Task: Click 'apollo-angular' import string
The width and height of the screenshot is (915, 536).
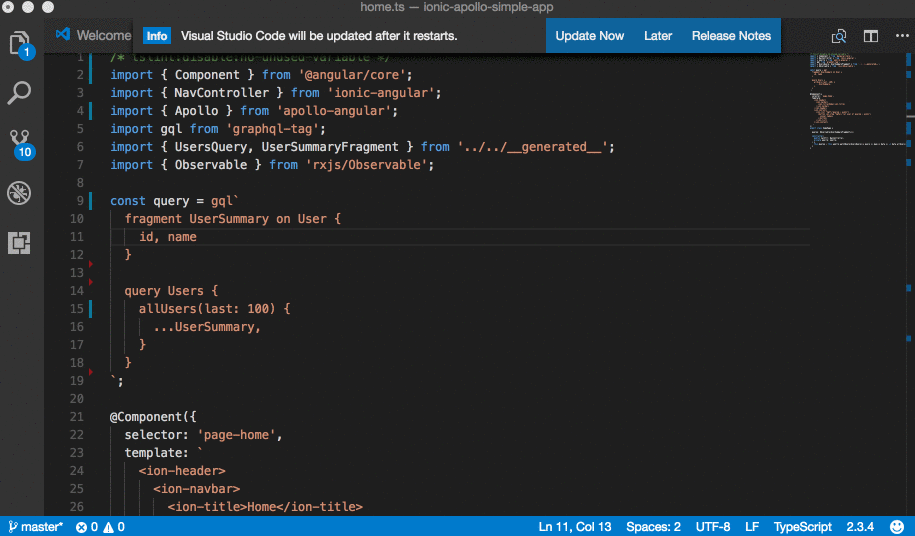Action: click(x=334, y=111)
